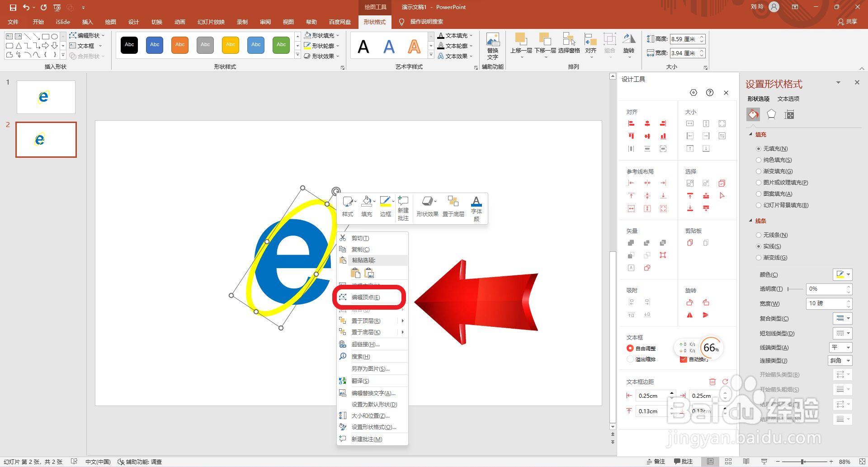Choose 设置形状格式 in the context menu

click(373, 427)
